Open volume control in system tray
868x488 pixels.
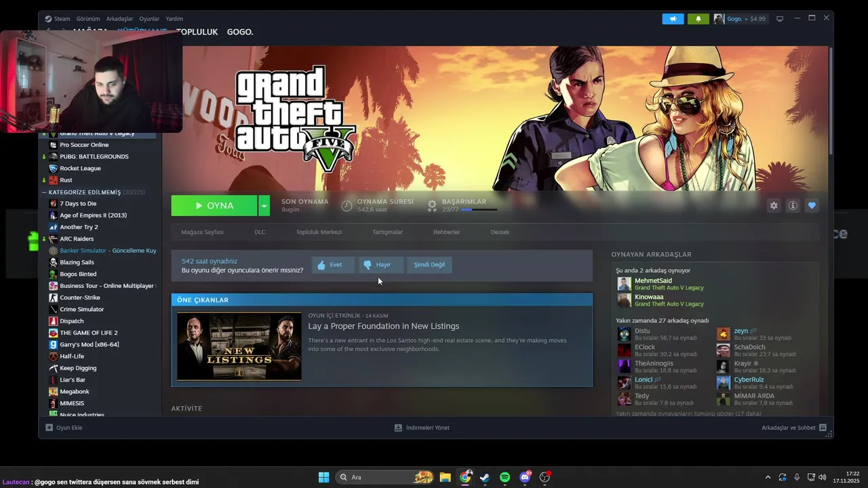822,477
